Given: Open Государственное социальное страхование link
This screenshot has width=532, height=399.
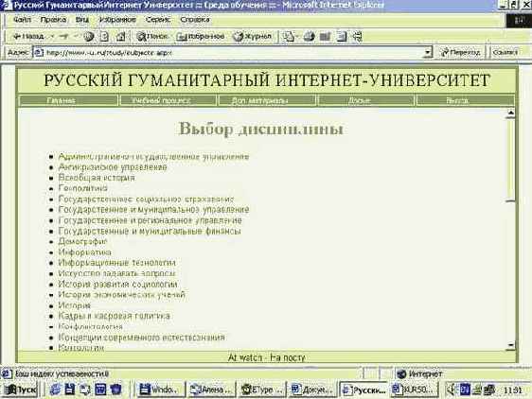Looking at the screenshot, I should pos(146,199).
